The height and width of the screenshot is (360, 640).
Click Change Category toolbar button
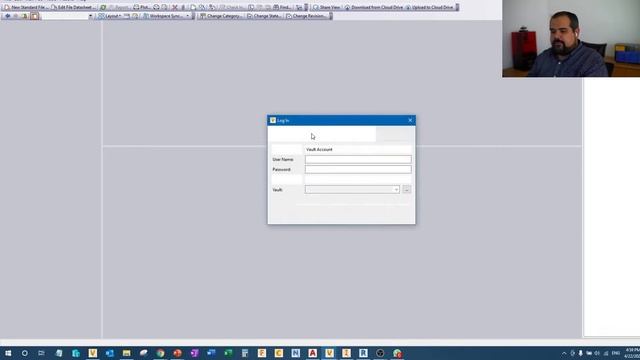(221, 16)
